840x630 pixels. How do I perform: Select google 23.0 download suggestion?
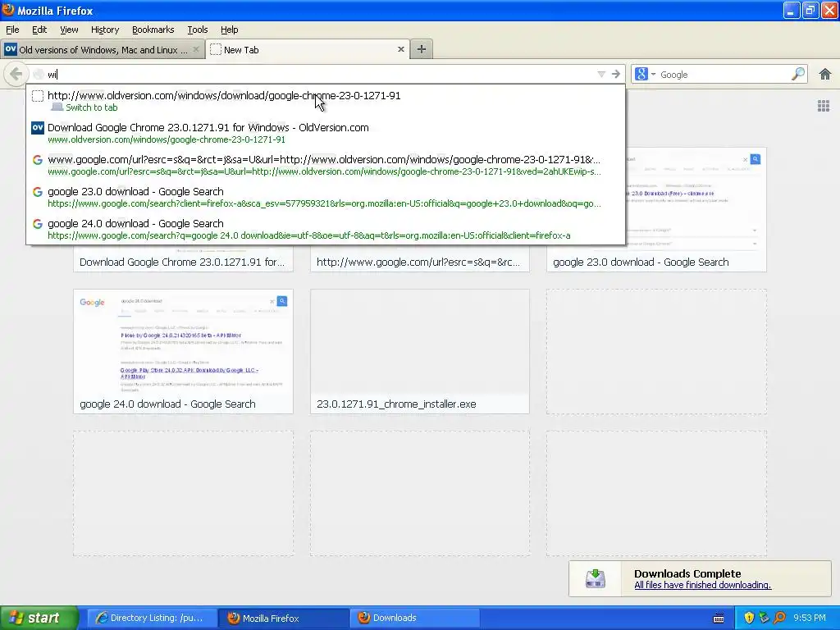(x=325, y=197)
